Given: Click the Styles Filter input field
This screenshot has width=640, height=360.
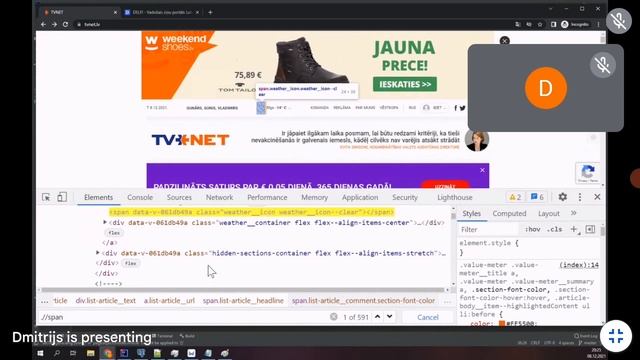Looking at the screenshot, I should [x=489, y=229].
